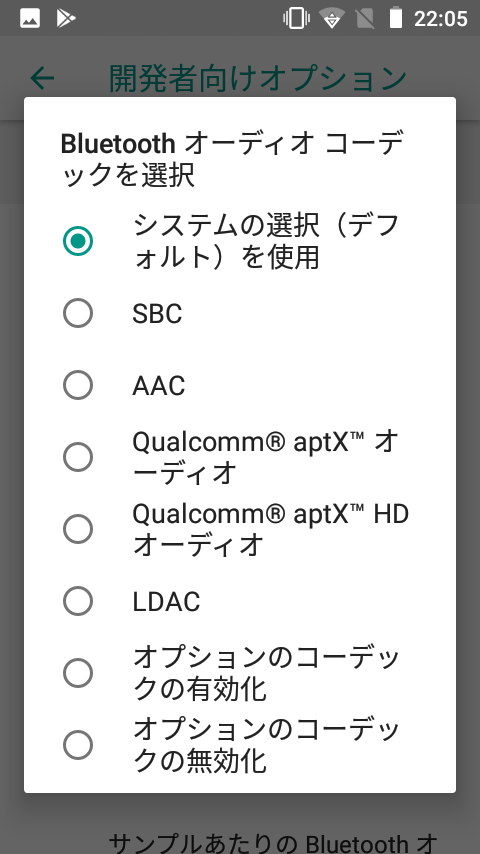Tap the image notification icon in the status bar
The height and width of the screenshot is (854, 480).
30,19
